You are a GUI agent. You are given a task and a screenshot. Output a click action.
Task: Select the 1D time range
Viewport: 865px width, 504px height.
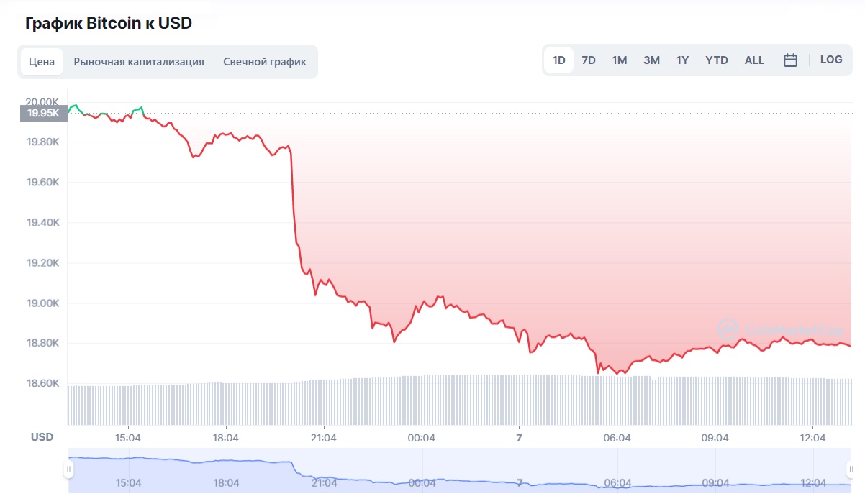pyautogui.click(x=558, y=60)
